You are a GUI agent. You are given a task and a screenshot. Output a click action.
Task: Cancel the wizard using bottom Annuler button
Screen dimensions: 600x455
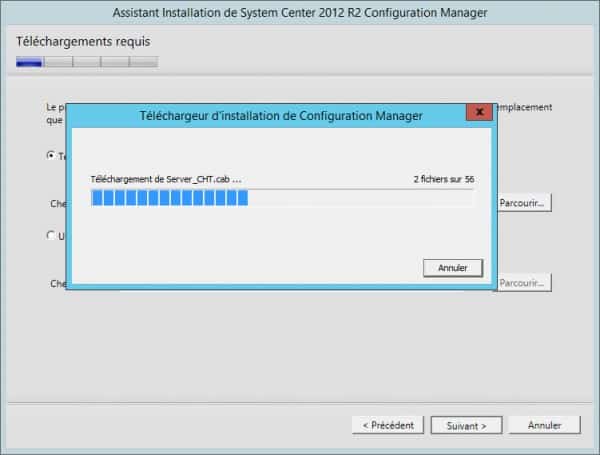click(x=544, y=425)
